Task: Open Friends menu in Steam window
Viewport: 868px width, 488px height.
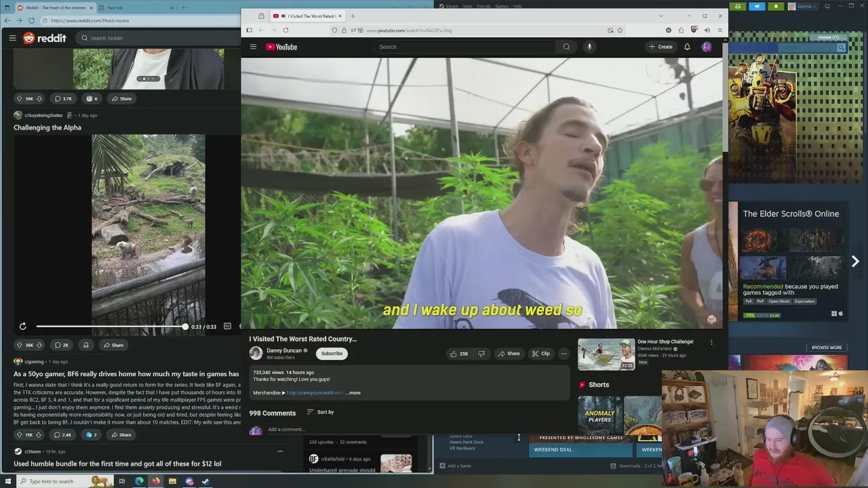Action: pyautogui.click(x=484, y=6)
